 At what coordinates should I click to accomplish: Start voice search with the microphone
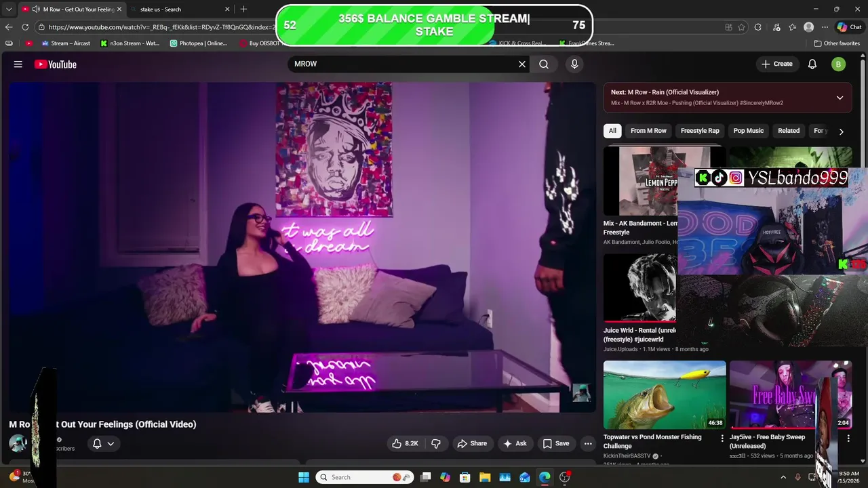[574, 64]
